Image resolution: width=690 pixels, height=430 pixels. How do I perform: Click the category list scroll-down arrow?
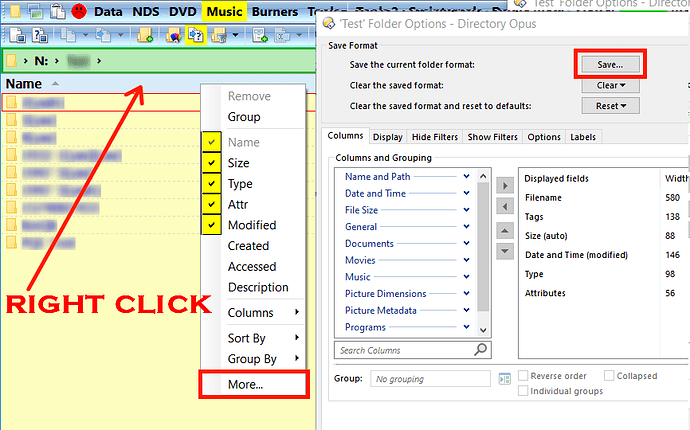point(483,330)
